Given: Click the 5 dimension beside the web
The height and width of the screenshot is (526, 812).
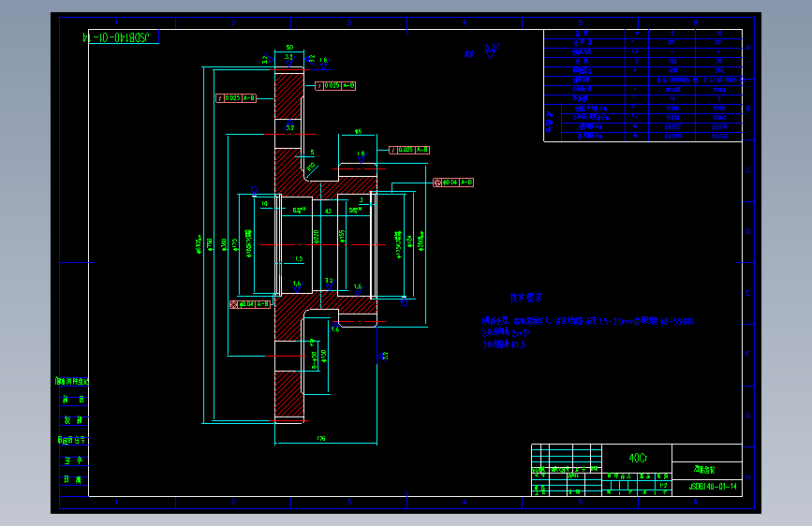Looking at the screenshot, I should [x=312, y=153].
